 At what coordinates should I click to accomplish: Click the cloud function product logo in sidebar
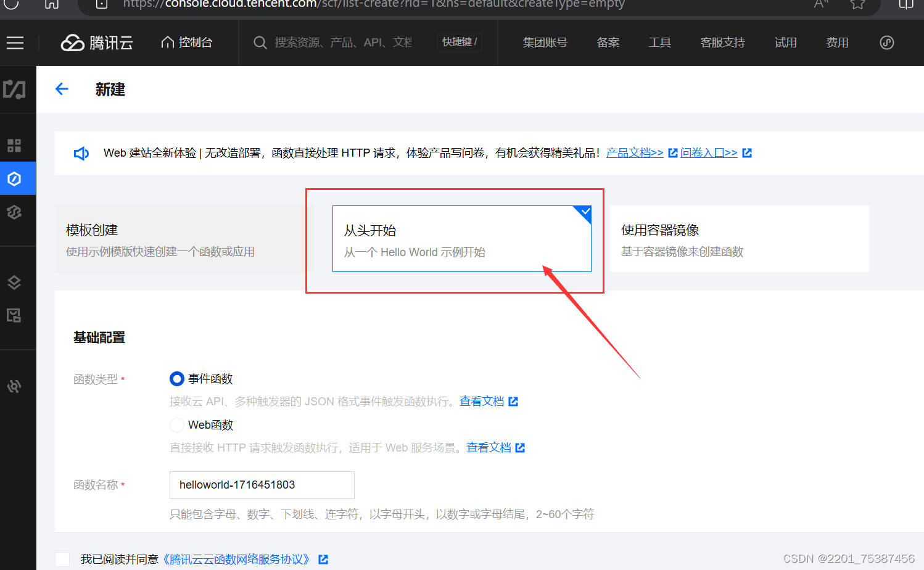coord(14,89)
